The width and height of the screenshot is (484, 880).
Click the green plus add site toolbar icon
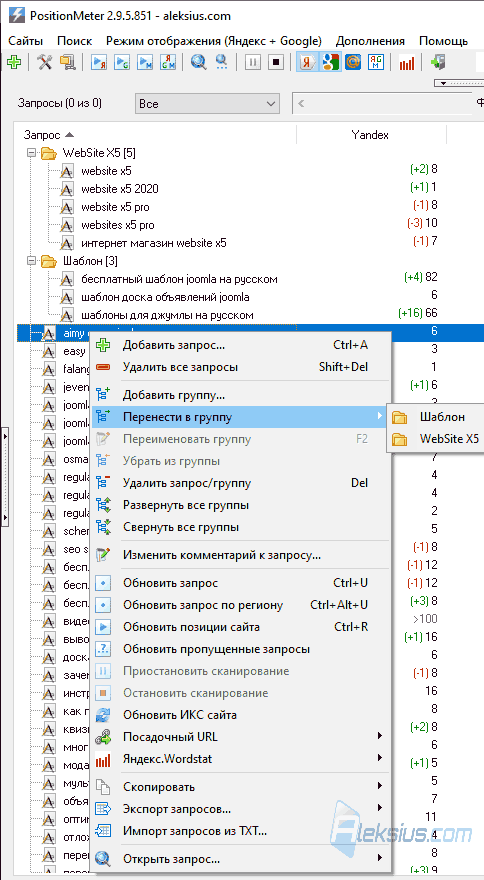tap(14, 62)
